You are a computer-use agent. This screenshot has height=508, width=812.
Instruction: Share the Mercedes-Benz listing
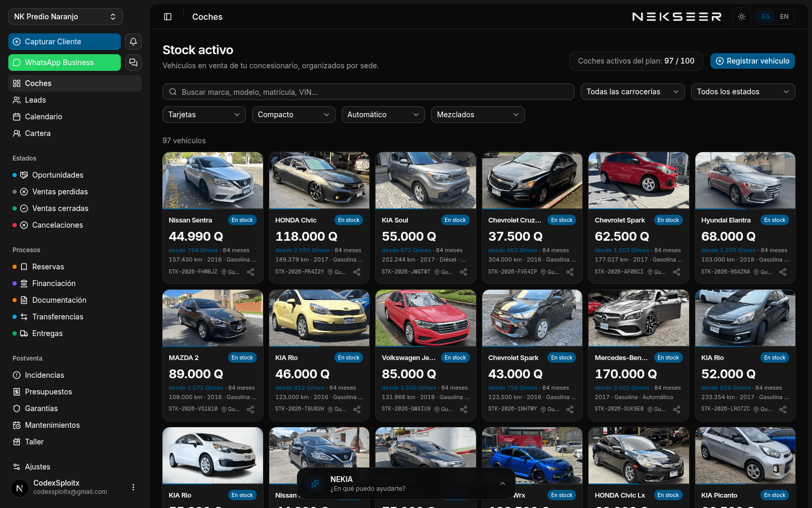(x=677, y=410)
